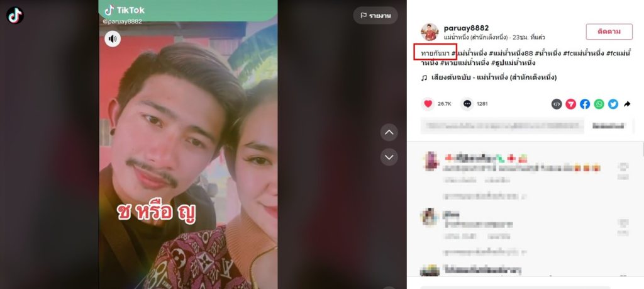Click the blurred video link field
644x289 pixels.
point(502,126)
